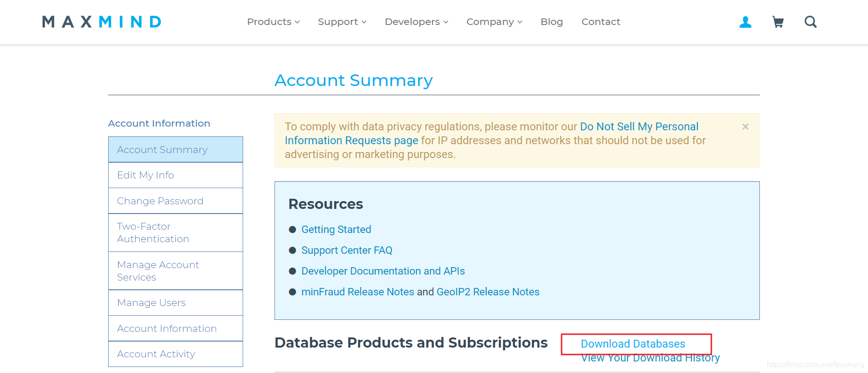The height and width of the screenshot is (373, 868).
Task: Expand the Developers dropdown menu
Action: click(416, 22)
